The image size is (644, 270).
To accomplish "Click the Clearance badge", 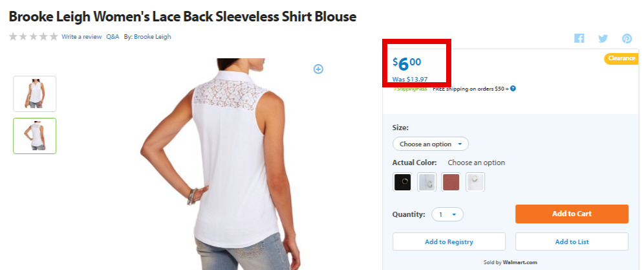I will (x=621, y=58).
